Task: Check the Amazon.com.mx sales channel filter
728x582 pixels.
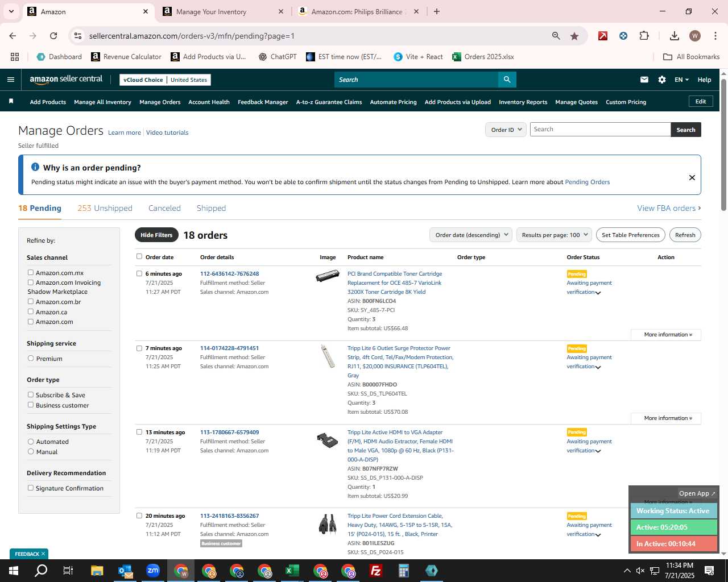Action: click(x=31, y=273)
